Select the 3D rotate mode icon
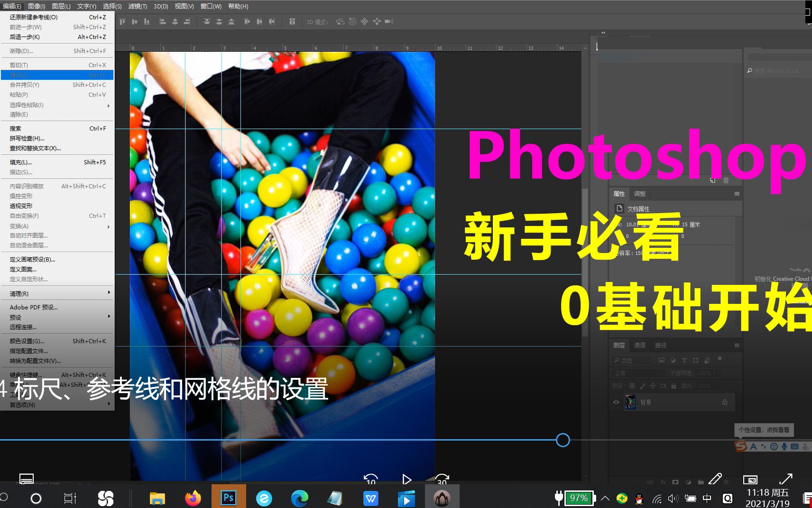Viewport: 812px width, 508px height. point(340,21)
